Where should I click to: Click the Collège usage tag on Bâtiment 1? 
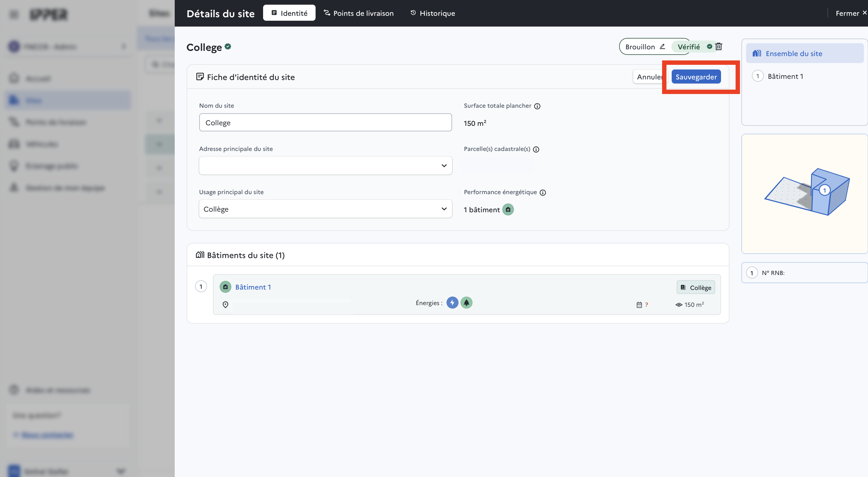(695, 288)
